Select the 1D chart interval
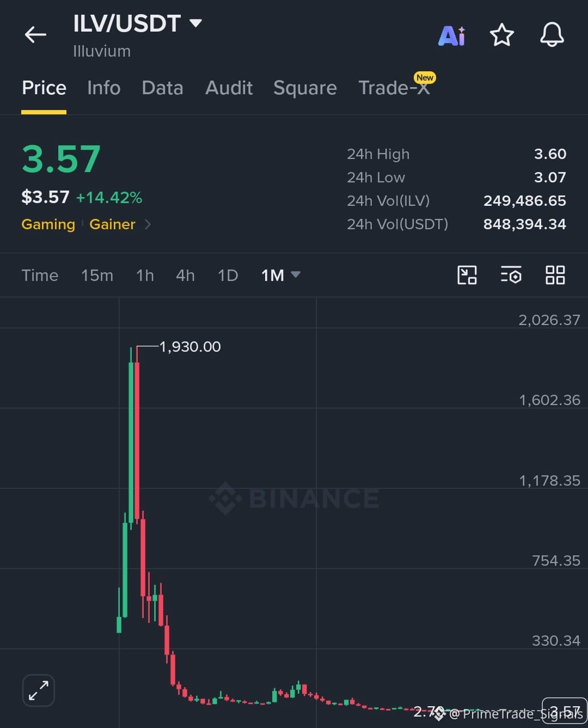Screen dimensions: 588x728 (228, 276)
